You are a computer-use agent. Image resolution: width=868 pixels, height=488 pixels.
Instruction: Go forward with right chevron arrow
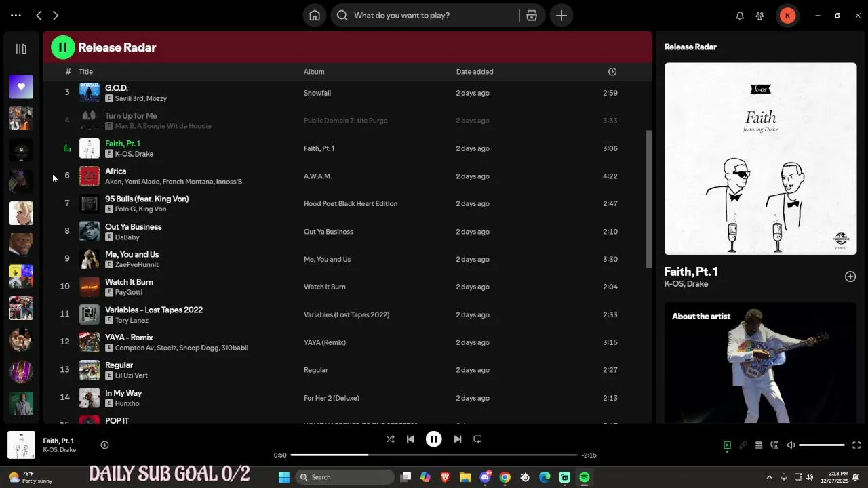tap(56, 15)
